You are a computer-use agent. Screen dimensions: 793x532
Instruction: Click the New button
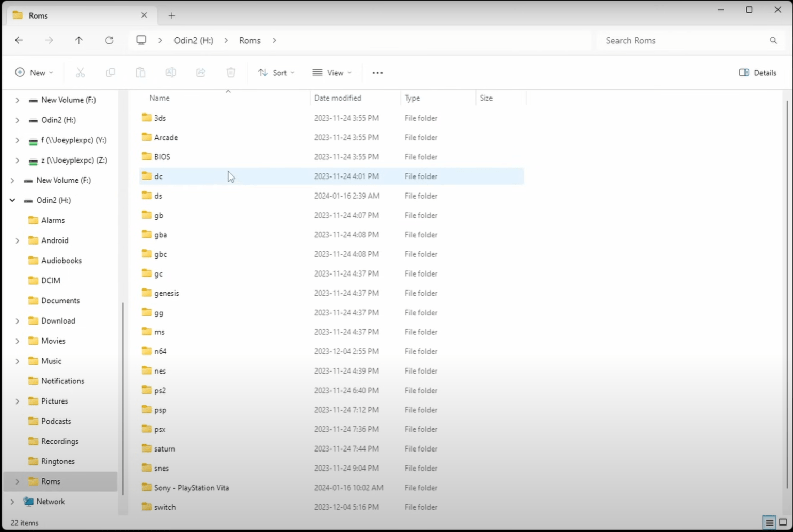tap(34, 73)
